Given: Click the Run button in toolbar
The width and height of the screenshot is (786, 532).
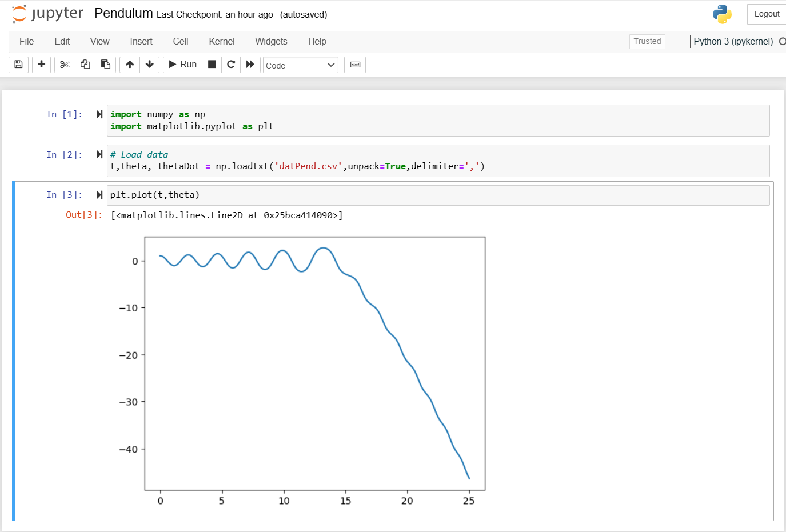Looking at the screenshot, I should (x=183, y=65).
